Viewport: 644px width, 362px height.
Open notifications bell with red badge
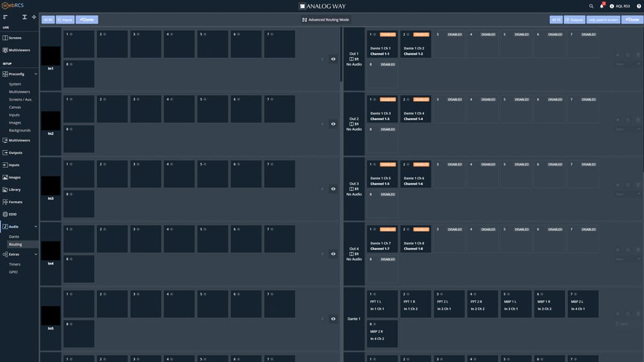tap(602, 6)
